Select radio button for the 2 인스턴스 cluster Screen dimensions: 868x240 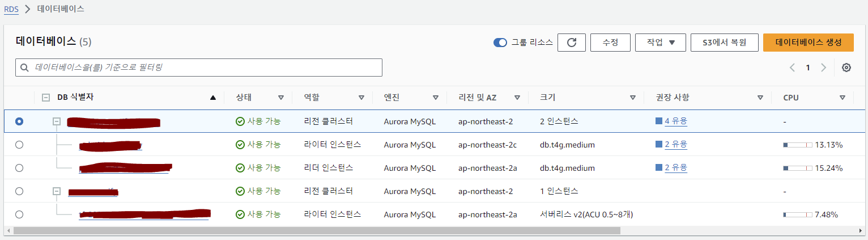point(20,121)
